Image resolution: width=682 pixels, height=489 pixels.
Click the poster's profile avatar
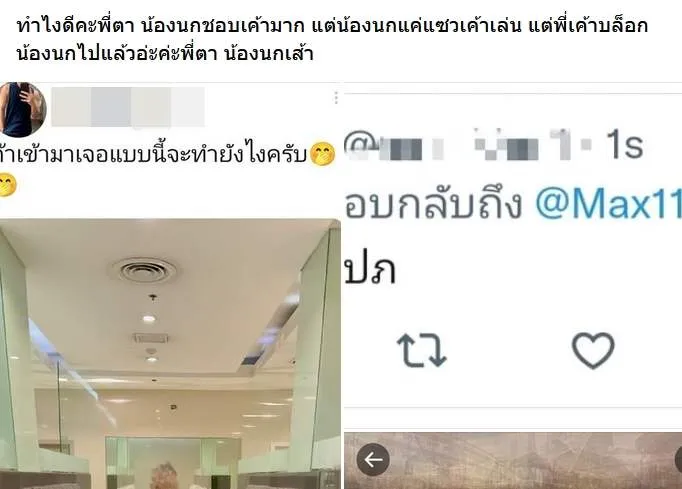[23, 109]
